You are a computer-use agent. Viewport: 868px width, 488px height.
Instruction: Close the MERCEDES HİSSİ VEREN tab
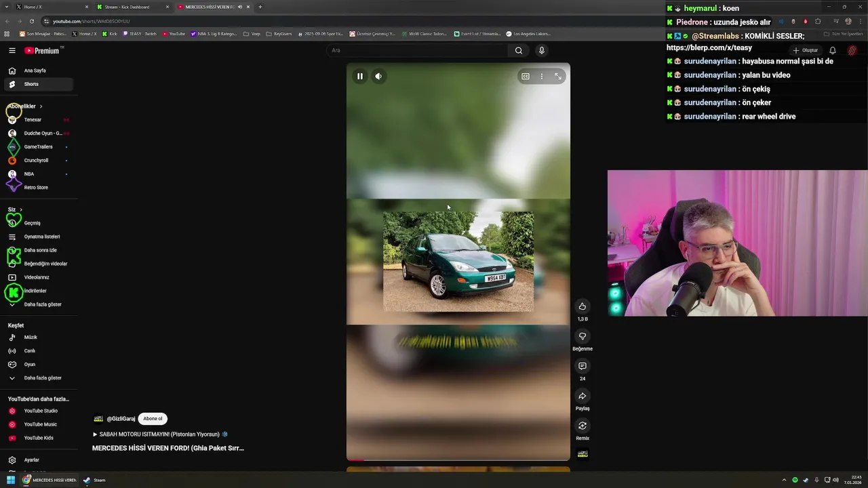point(248,7)
